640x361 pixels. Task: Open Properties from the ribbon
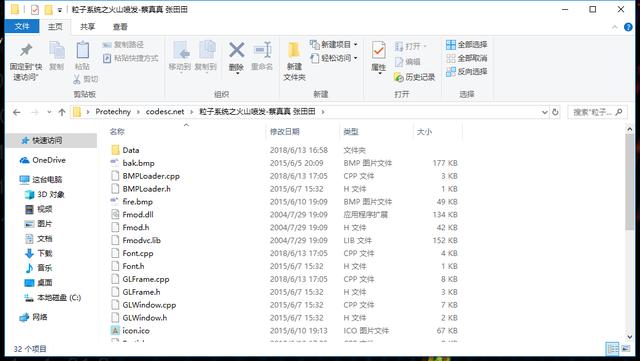(x=378, y=57)
